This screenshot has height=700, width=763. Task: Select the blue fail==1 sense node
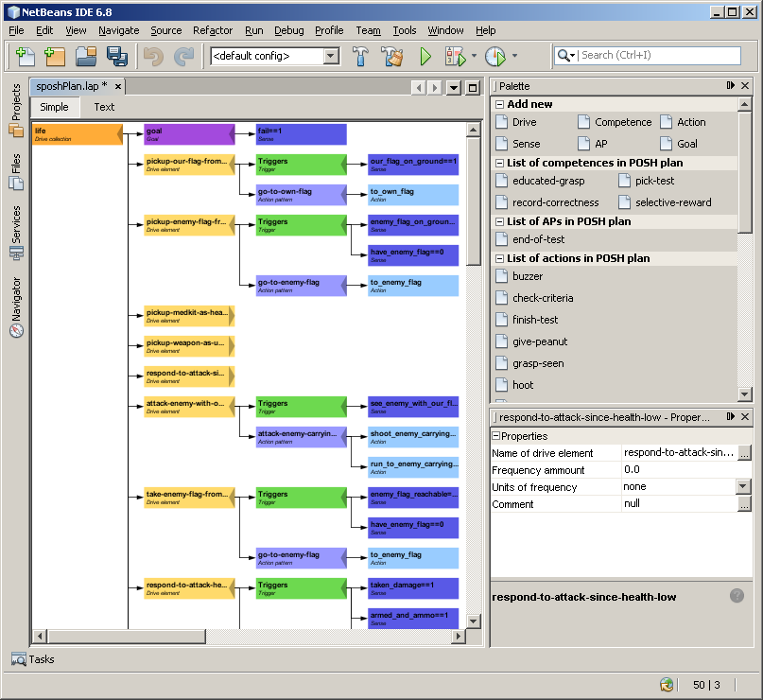(302, 134)
